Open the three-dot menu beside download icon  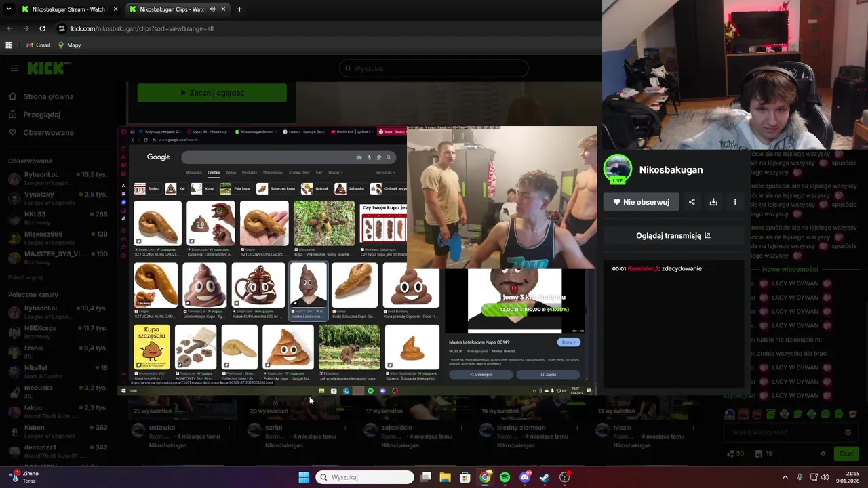735,202
